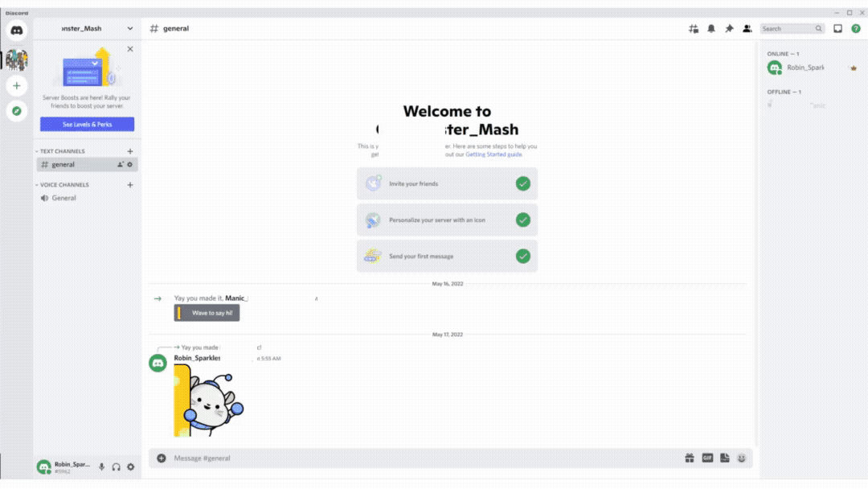Join the General voice channel

click(x=87, y=199)
